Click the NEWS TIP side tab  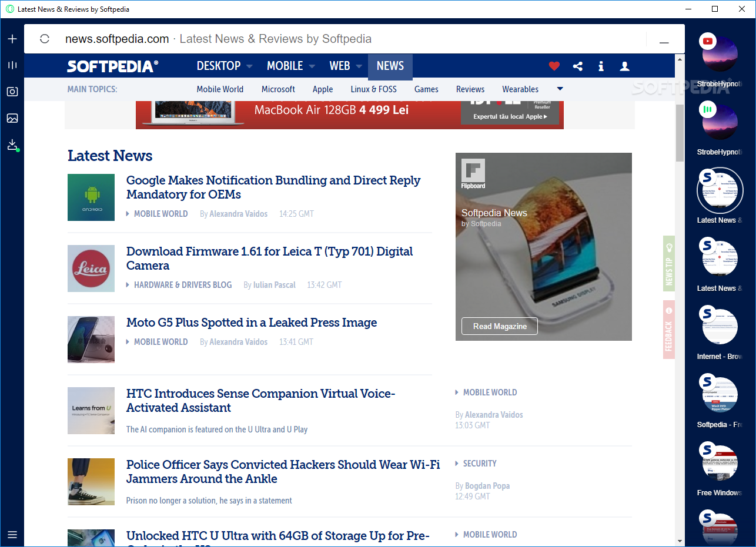[669, 264]
